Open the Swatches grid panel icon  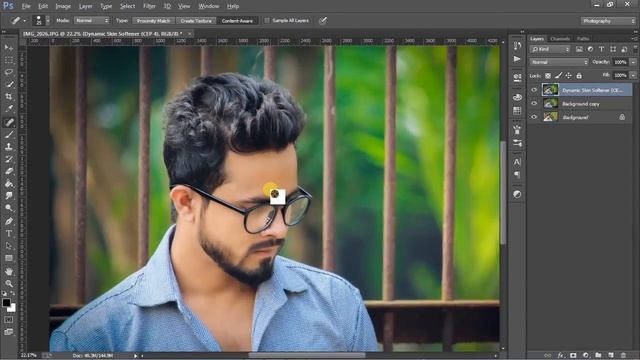point(517,111)
